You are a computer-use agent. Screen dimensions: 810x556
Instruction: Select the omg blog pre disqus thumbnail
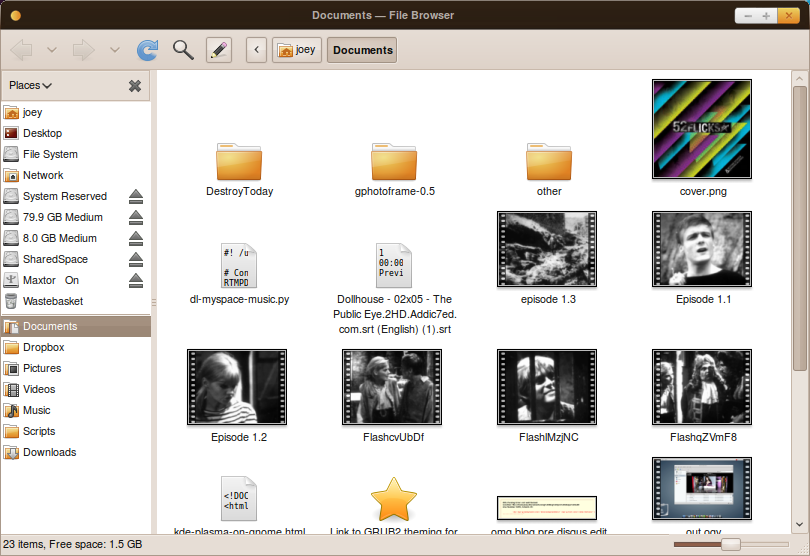547,508
